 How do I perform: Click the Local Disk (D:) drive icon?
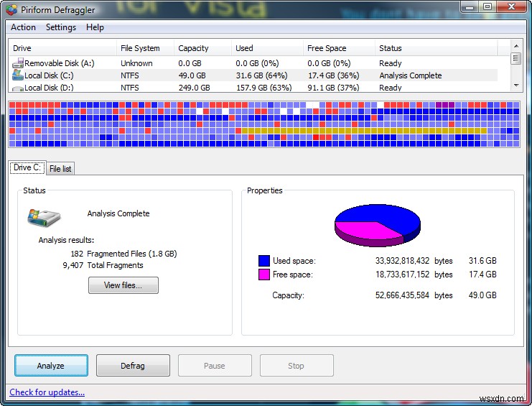pos(18,88)
